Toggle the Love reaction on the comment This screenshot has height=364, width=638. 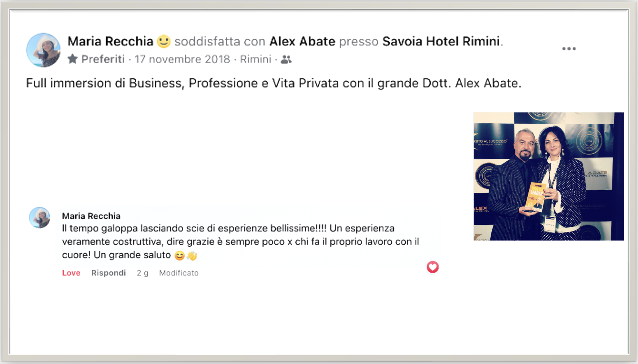(x=71, y=273)
